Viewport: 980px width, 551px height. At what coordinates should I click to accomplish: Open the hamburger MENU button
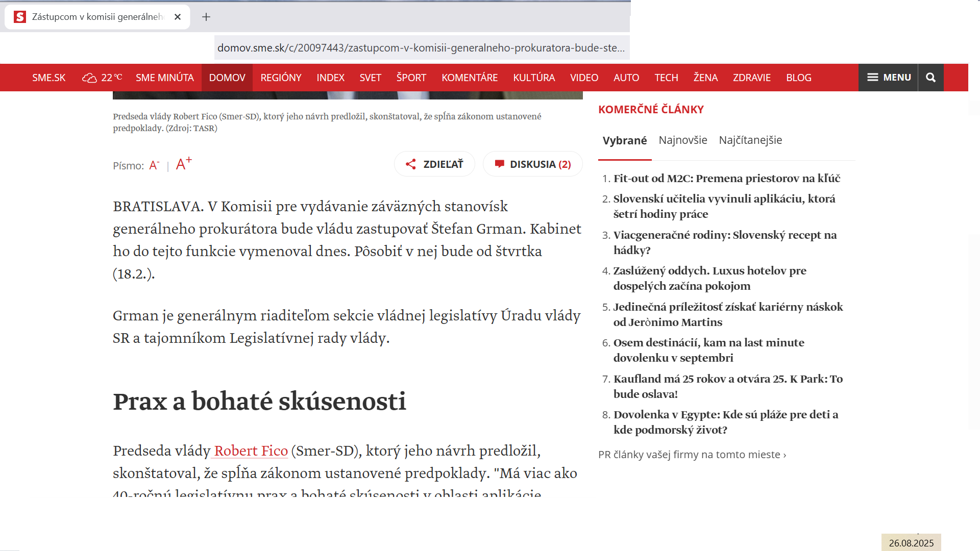(888, 78)
